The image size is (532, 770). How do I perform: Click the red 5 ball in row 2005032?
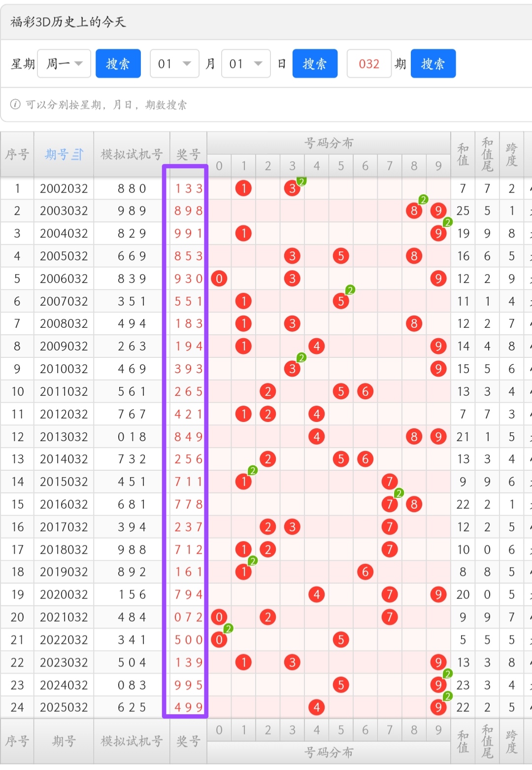click(x=341, y=256)
